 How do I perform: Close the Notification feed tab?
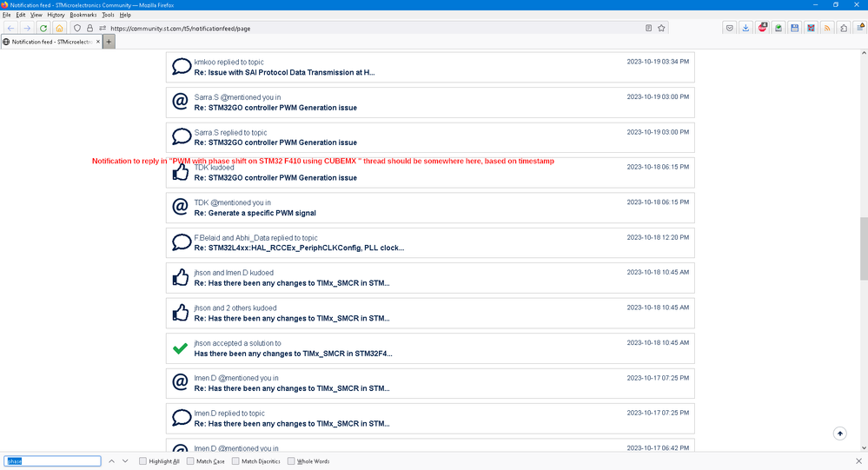tap(98, 42)
